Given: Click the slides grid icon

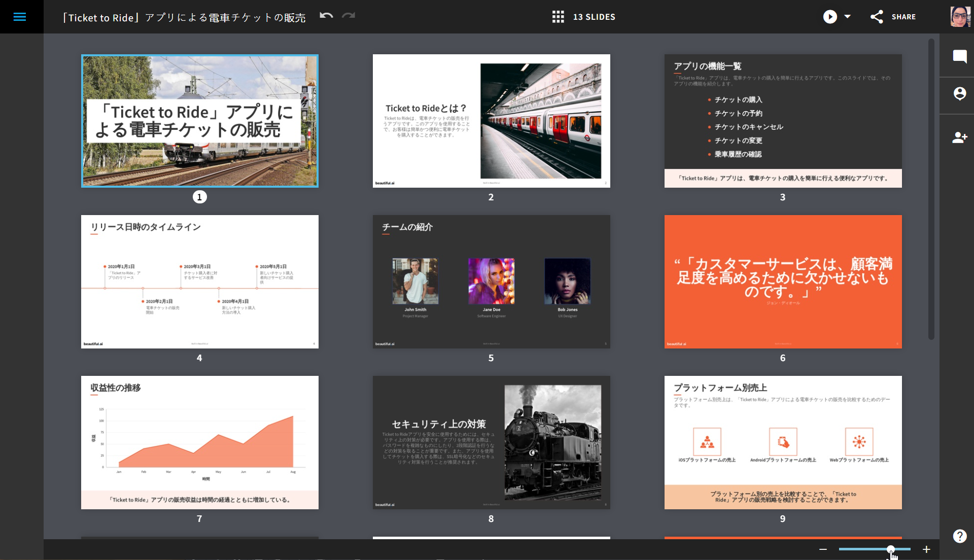Looking at the screenshot, I should click(x=558, y=17).
